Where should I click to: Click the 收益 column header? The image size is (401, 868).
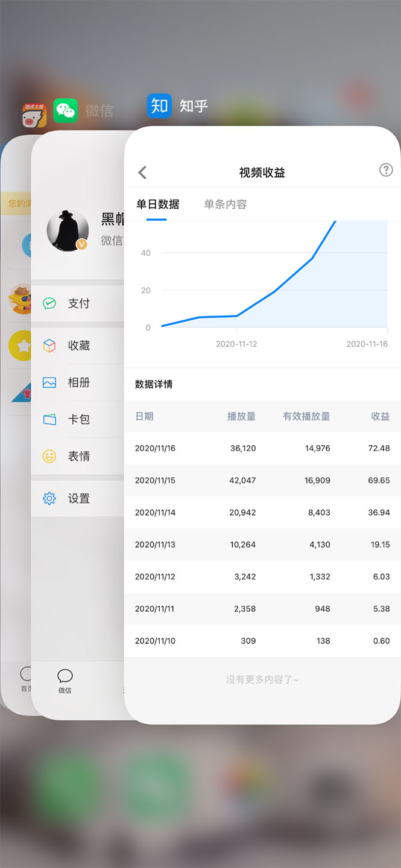(x=380, y=416)
